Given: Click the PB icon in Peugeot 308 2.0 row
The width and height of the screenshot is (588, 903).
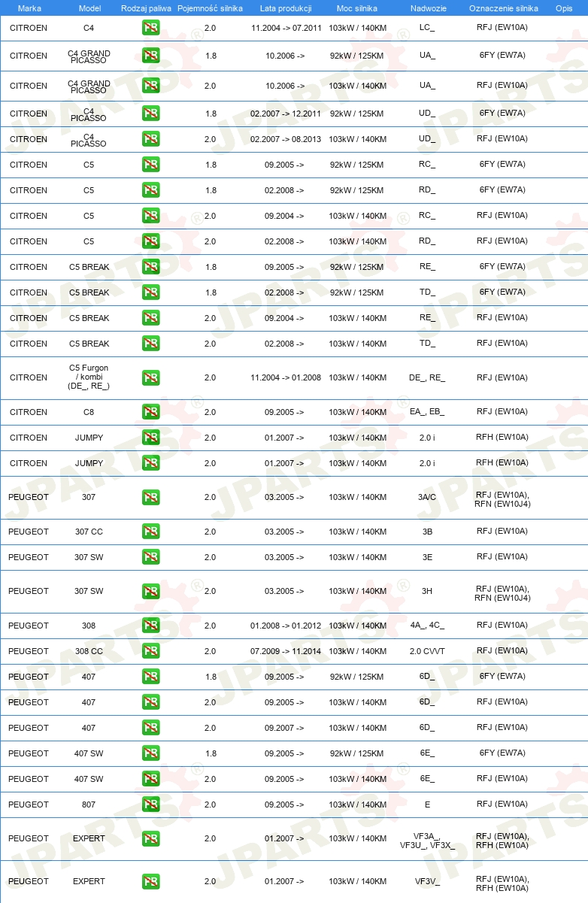Looking at the screenshot, I should point(151,626).
